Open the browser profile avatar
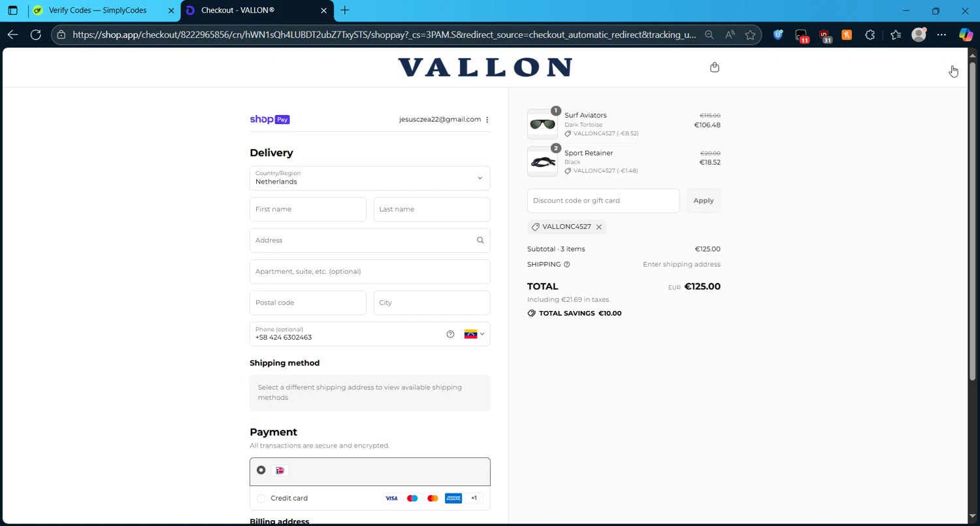Screen dimensions: 980x526 click(919, 35)
